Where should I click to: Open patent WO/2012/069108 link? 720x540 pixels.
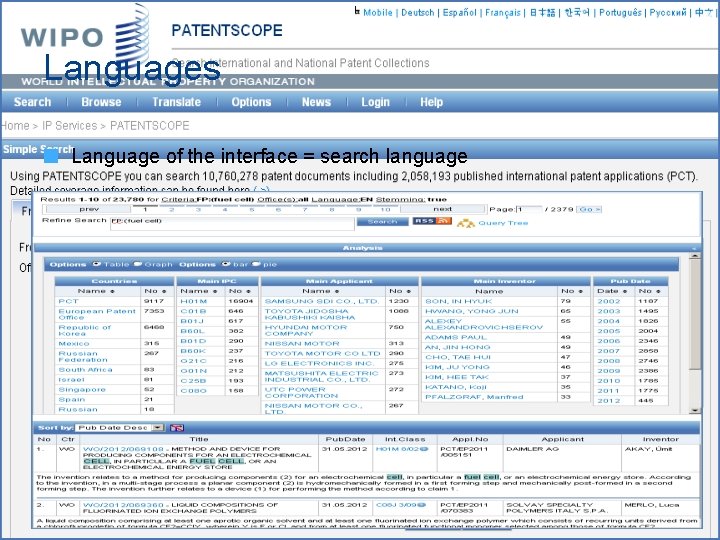click(x=123, y=449)
